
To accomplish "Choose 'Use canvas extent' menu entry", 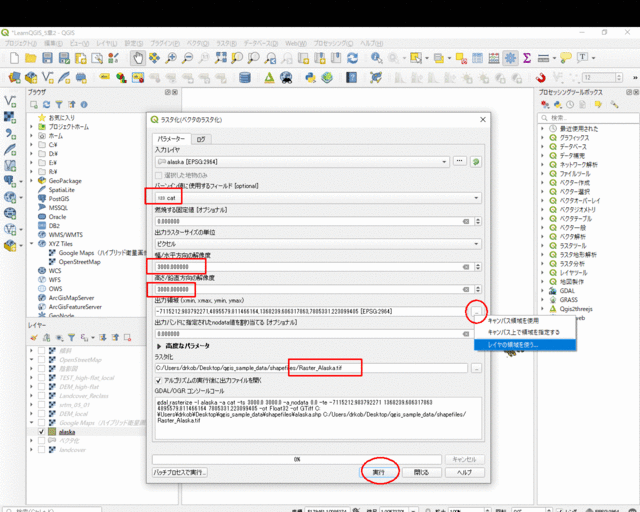I will tap(525, 321).
